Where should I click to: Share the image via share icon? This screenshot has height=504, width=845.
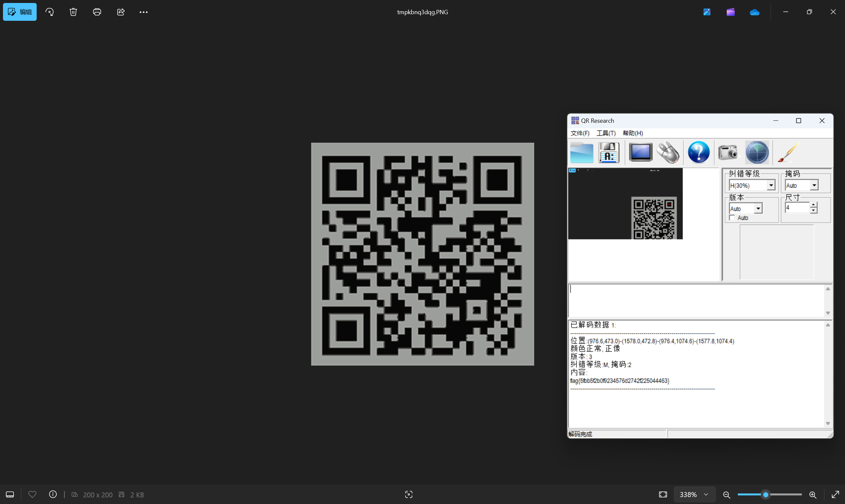pos(121,12)
